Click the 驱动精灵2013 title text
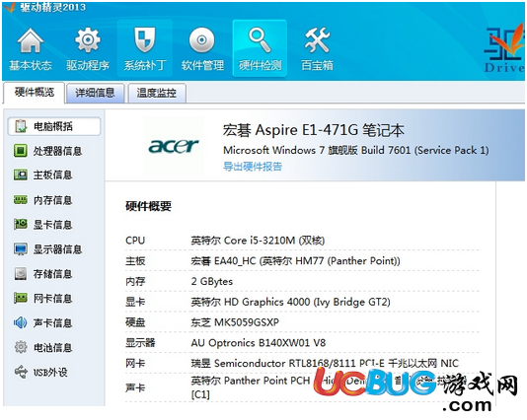Viewport: 527px width, 420px height. 52,7
